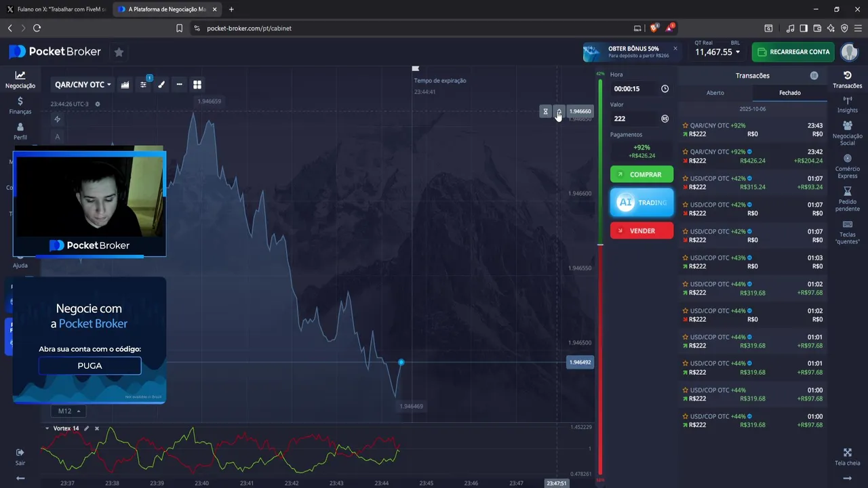Select the drawing brush tool
The width and height of the screenshot is (868, 488).
tap(161, 85)
